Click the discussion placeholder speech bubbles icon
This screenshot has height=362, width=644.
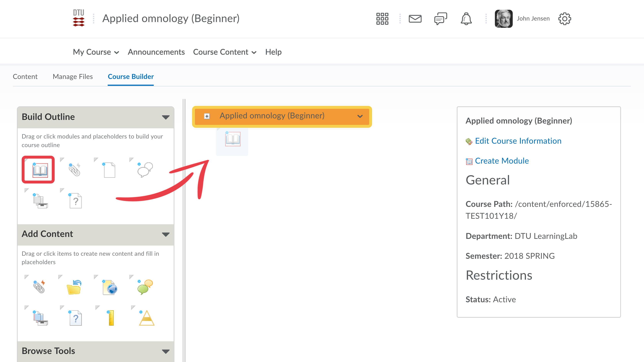coord(145,170)
